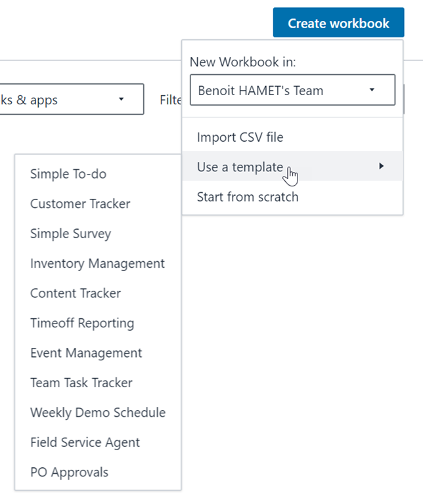
Task: Pick the Customer Tracker template
Action: pos(80,203)
